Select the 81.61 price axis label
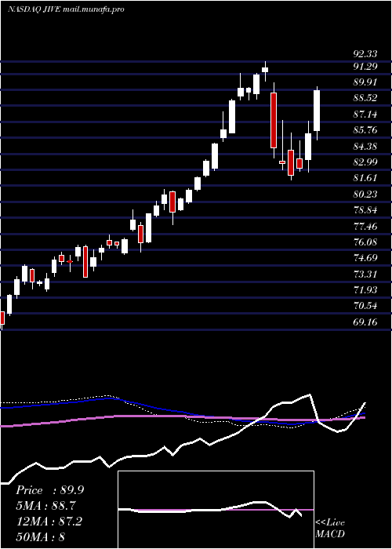Viewport: 392px width, 549px height. tap(365, 178)
